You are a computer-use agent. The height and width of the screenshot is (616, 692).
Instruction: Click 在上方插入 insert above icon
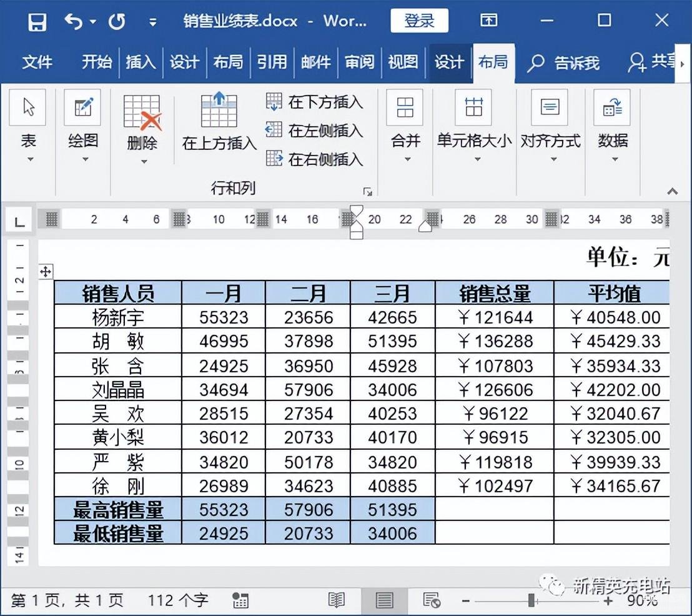219,109
